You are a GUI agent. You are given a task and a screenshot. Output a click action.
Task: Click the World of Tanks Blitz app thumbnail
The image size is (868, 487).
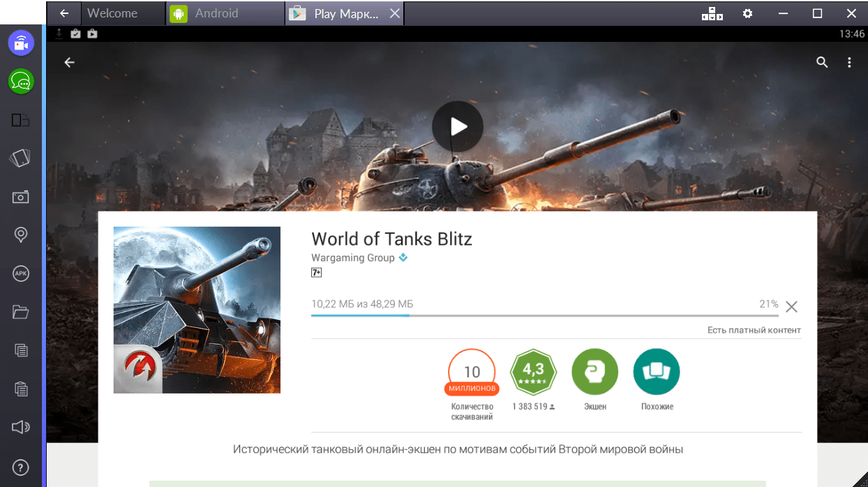coord(197,310)
